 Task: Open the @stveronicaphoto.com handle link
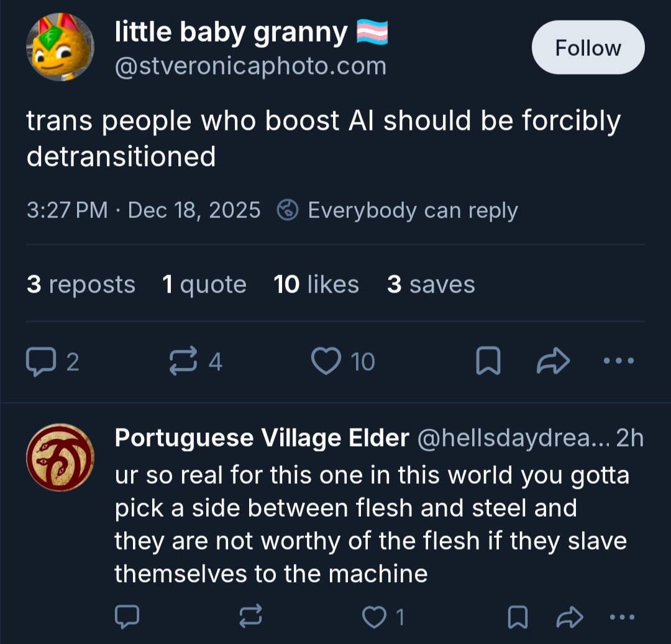250,66
